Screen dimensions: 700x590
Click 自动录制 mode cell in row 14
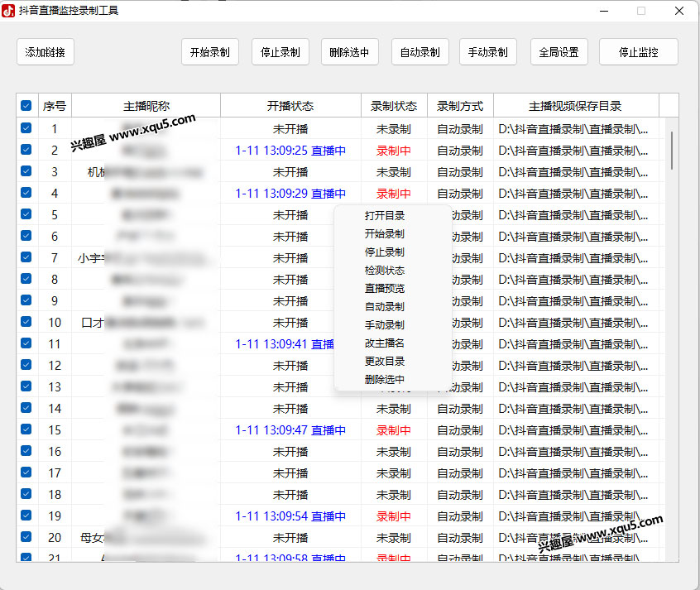(x=460, y=409)
